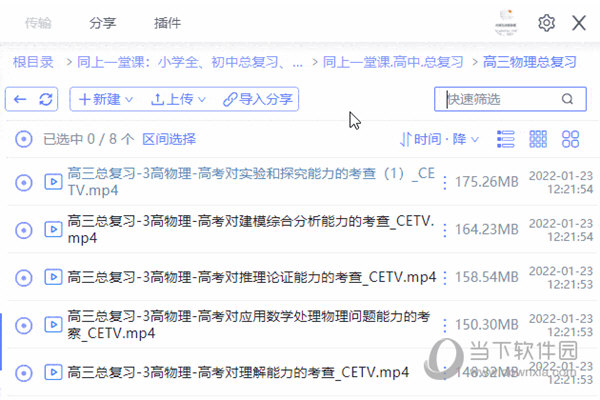The height and width of the screenshot is (400, 600).
Task: Switch to detailed list view
Action: click(x=505, y=139)
